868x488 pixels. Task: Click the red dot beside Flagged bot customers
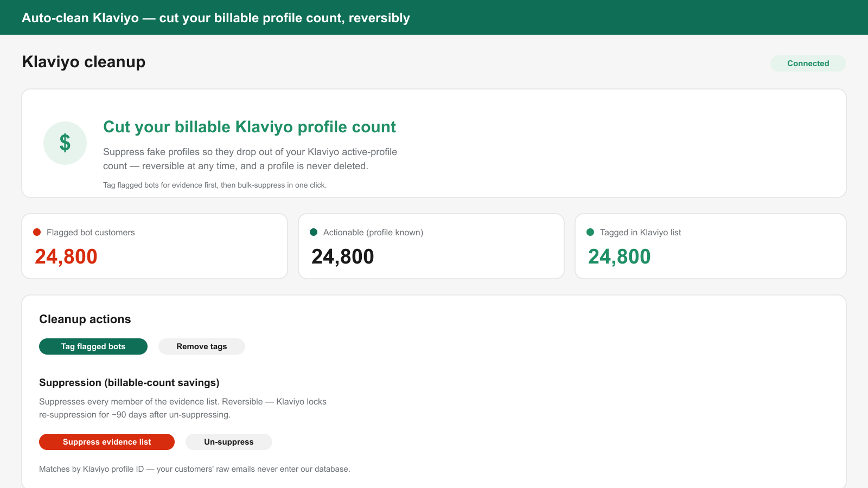click(x=37, y=232)
